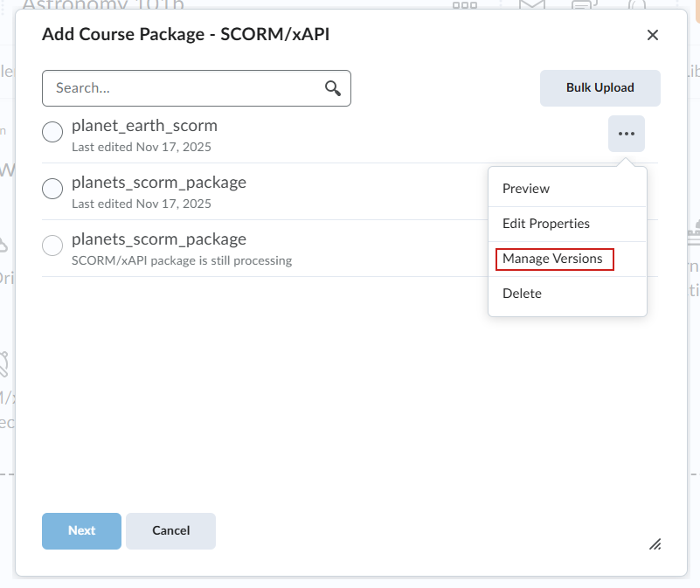Click the Add Course Package - SCORM/xAPI heading
700x588 pixels.
[185, 34]
